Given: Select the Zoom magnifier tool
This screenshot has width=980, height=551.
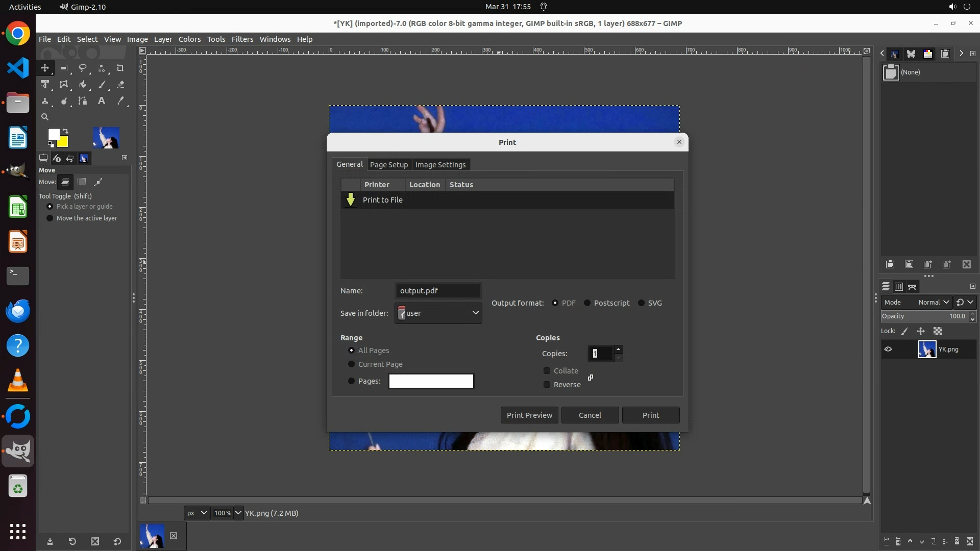Looking at the screenshot, I should click(45, 117).
